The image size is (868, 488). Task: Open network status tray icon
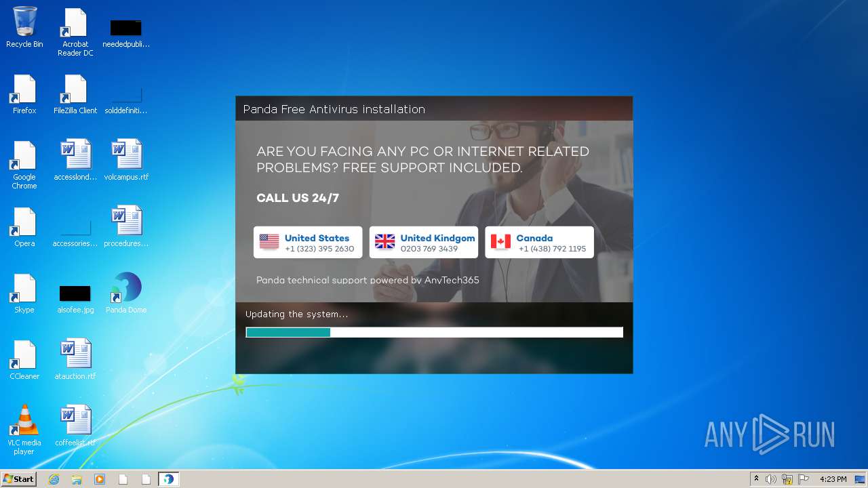tap(787, 479)
